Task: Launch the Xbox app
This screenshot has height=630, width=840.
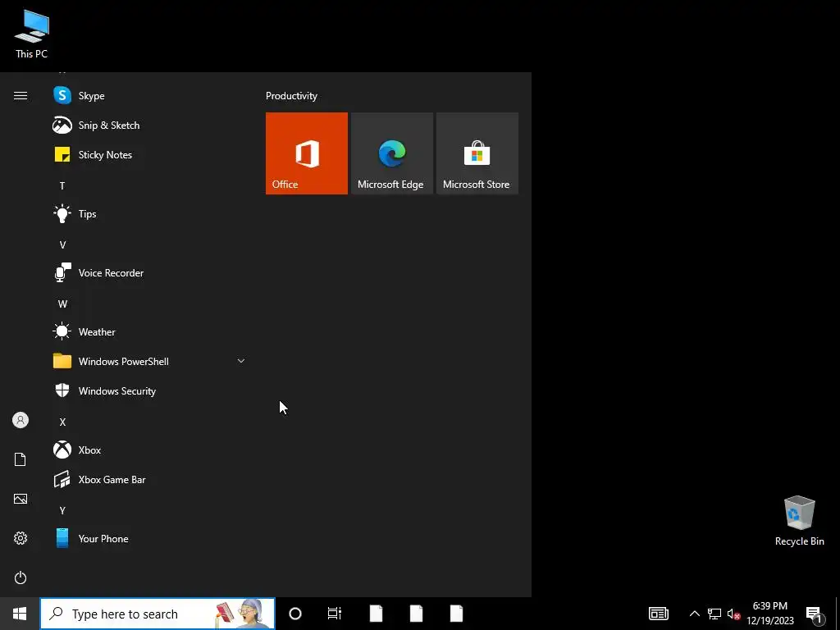Action: (x=150, y=450)
